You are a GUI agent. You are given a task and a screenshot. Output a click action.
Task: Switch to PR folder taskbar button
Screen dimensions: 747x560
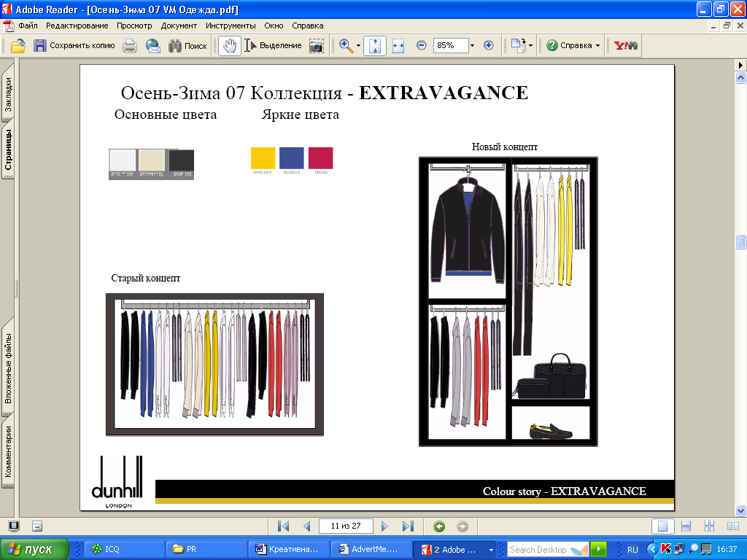click(x=206, y=549)
